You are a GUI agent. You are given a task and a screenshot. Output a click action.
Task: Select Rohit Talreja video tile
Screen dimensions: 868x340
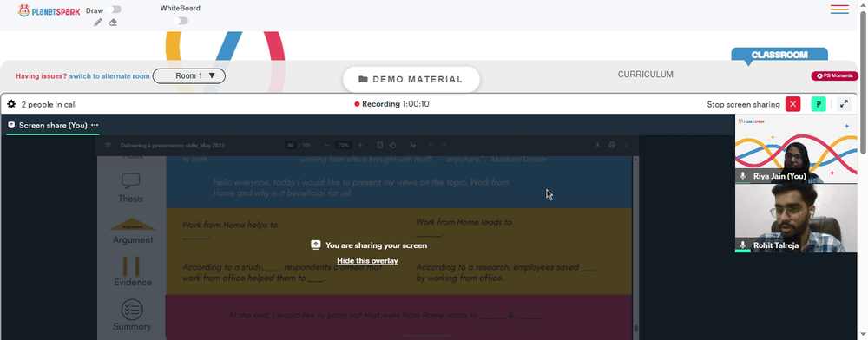click(x=796, y=219)
